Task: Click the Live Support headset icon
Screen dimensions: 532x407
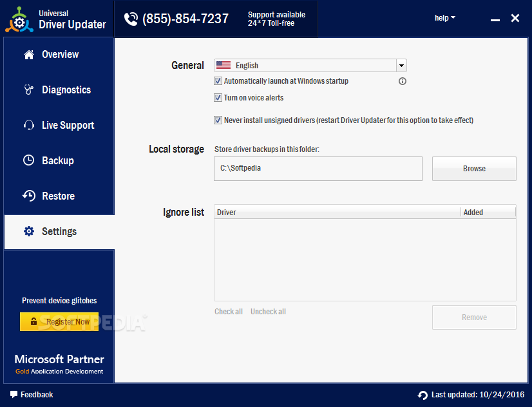Action: [x=29, y=125]
